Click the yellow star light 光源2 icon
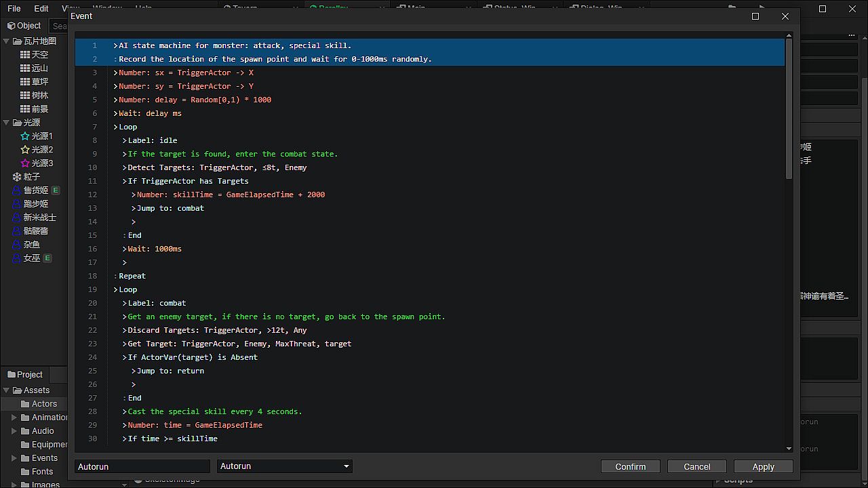 pos(25,150)
